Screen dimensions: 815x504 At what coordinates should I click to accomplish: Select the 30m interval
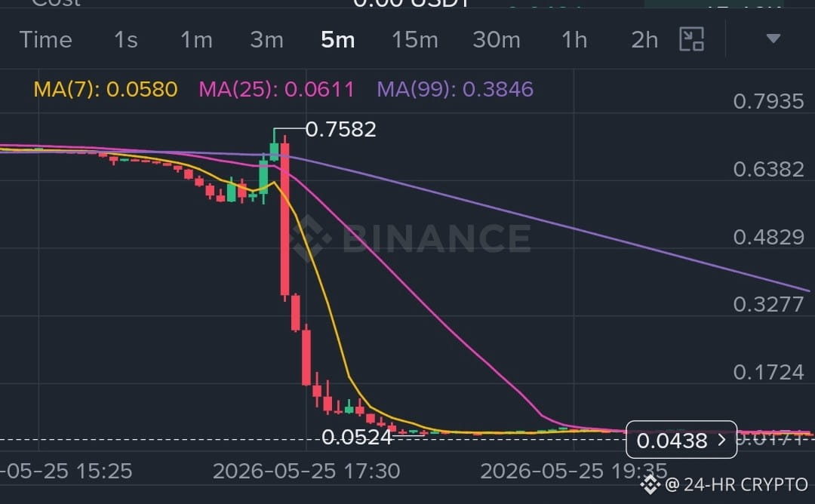point(497,40)
